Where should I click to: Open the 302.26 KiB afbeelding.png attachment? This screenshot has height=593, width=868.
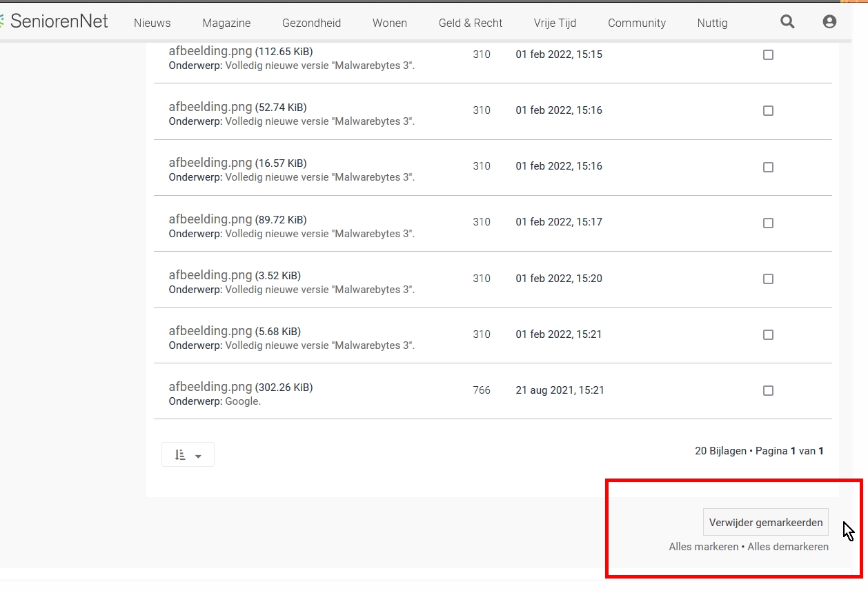coord(210,387)
